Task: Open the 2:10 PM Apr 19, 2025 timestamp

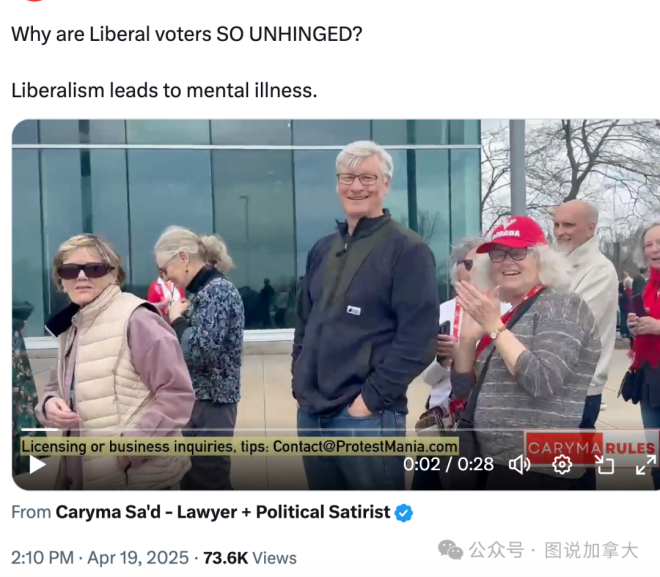Action: (100, 558)
